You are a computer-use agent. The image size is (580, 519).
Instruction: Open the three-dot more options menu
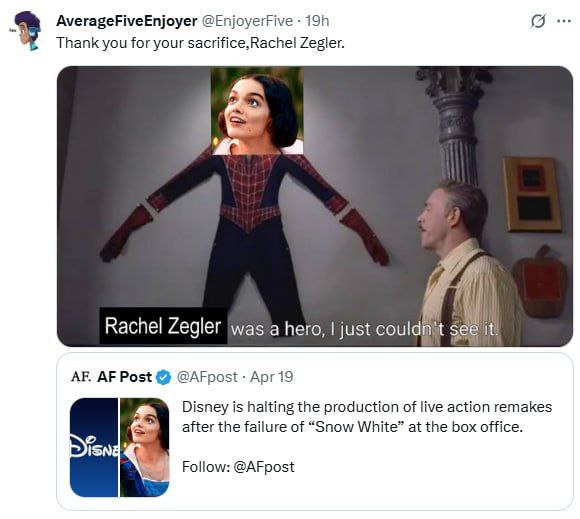(x=564, y=21)
